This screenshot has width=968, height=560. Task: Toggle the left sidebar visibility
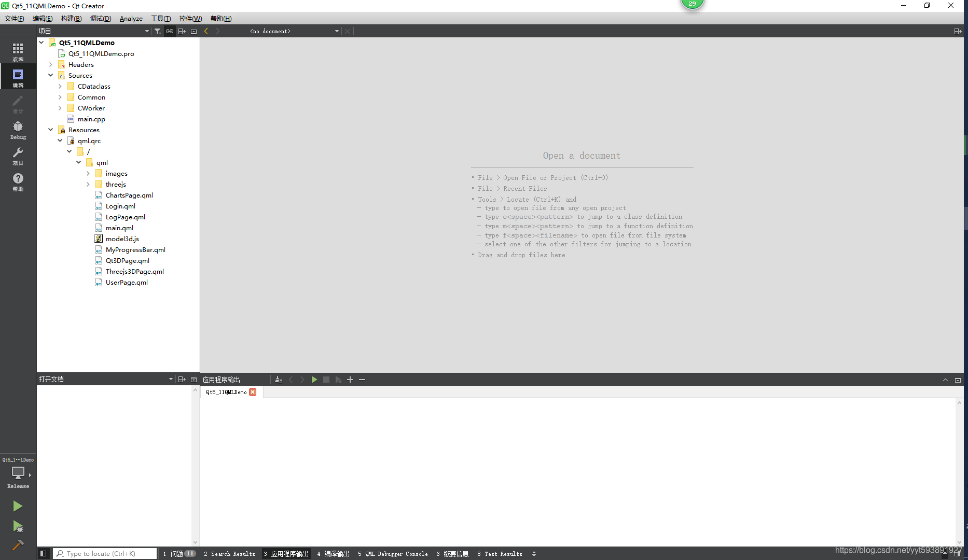pos(44,553)
